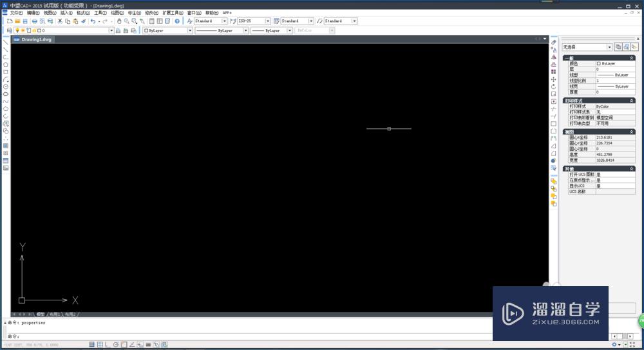Toggle Dynamic Input in status bar
This screenshot has width=644, height=350.
click(140, 345)
